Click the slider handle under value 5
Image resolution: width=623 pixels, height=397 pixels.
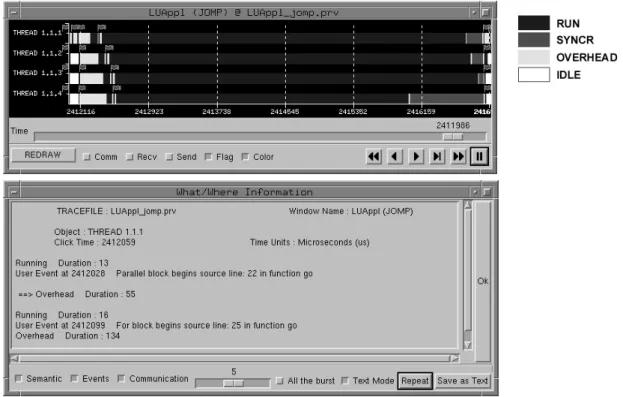coord(234,383)
